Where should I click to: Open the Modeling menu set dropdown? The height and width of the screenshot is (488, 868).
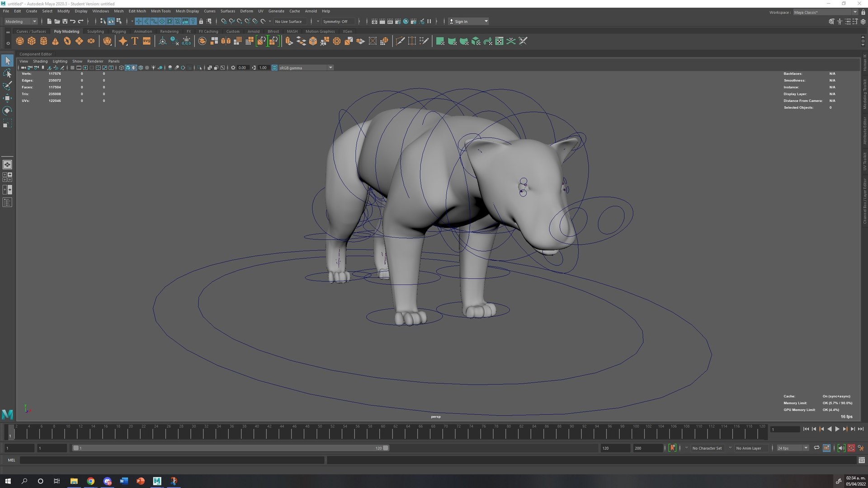click(x=21, y=21)
